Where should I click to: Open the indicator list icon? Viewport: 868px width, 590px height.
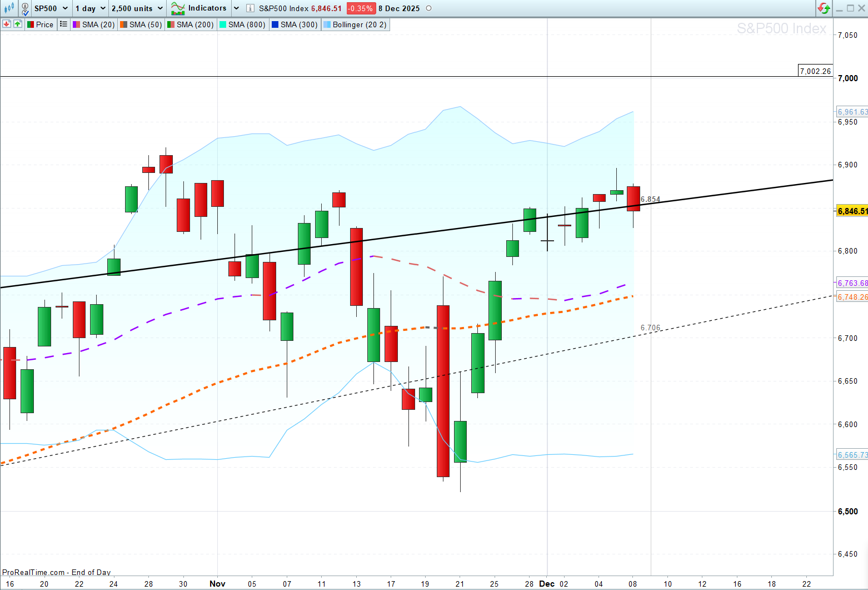point(63,24)
